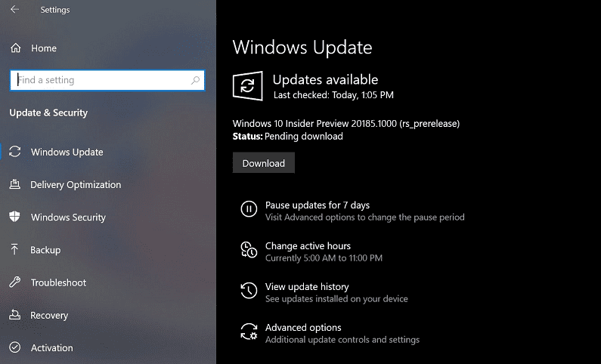Open Recovery settings
This screenshot has width=601, height=364.
click(x=49, y=316)
